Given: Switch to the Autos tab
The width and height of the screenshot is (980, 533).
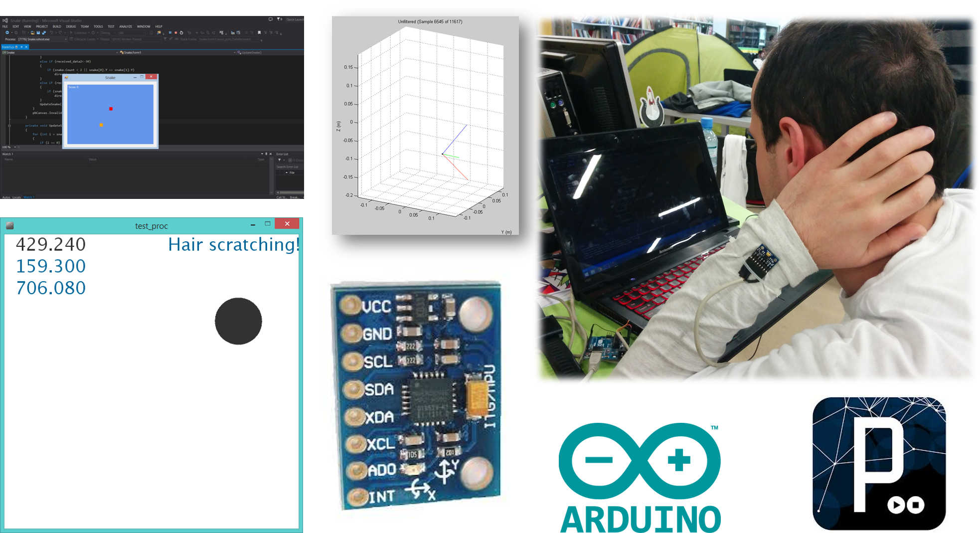Looking at the screenshot, I should pos(6,197).
